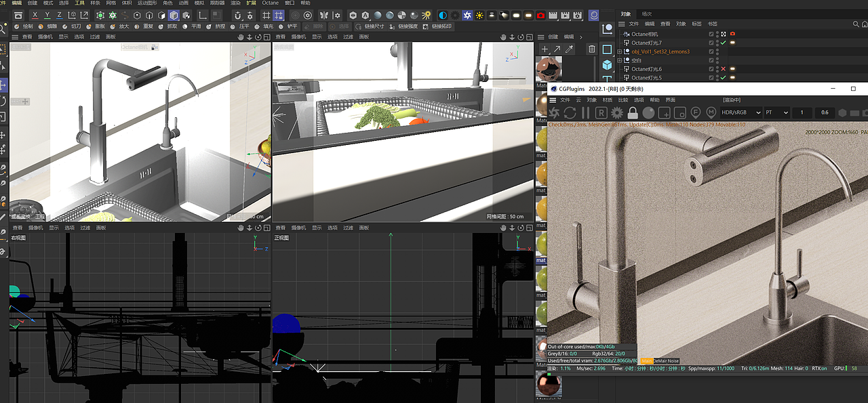This screenshot has height=403, width=868.
Task: Click the plus new material icon
Action: pos(545,49)
